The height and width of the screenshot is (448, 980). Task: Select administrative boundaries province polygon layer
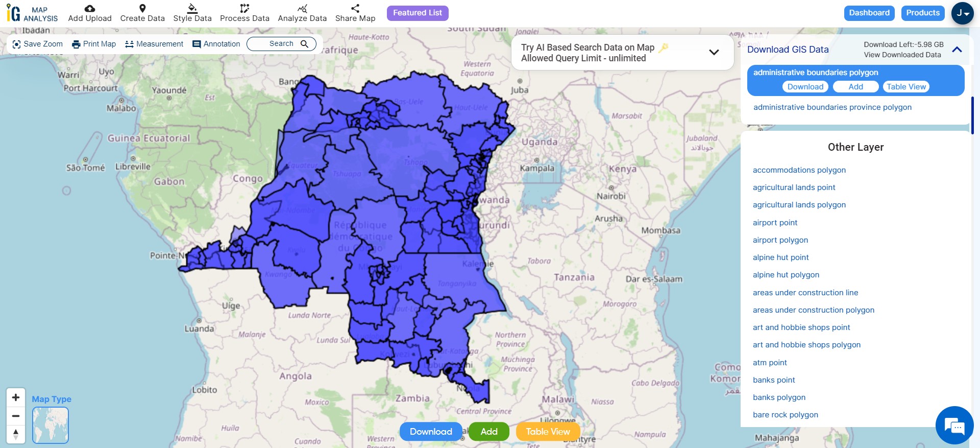coord(832,107)
